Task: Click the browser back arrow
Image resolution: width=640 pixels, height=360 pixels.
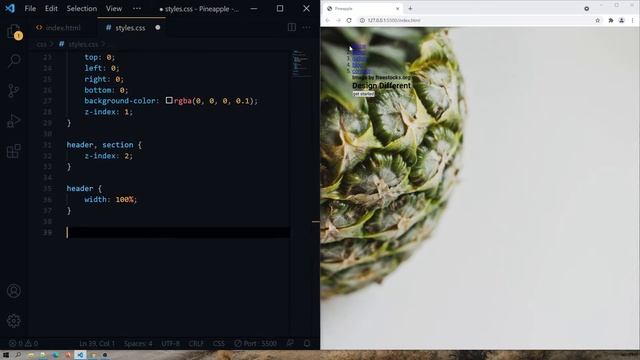Action: click(328, 20)
